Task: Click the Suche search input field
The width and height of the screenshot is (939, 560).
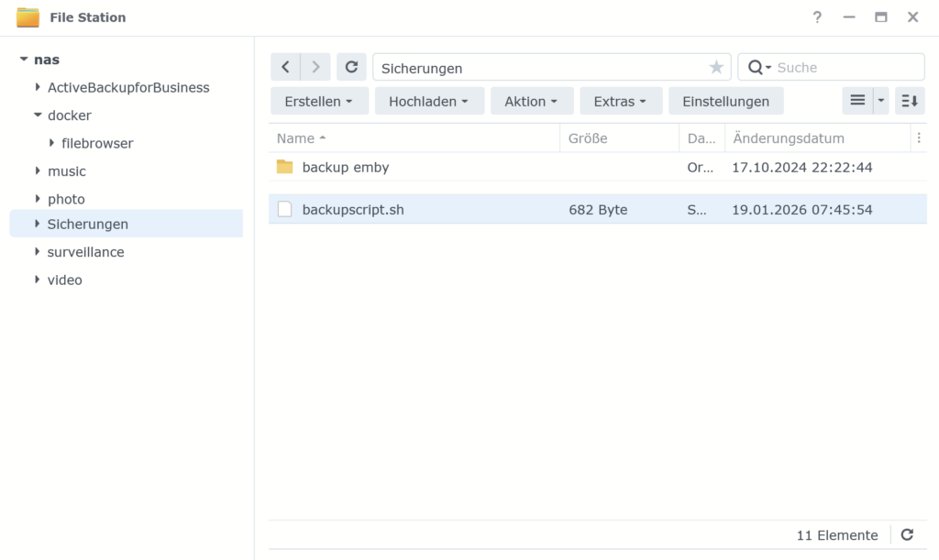Action: pyautogui.click(x=847, y=67)
